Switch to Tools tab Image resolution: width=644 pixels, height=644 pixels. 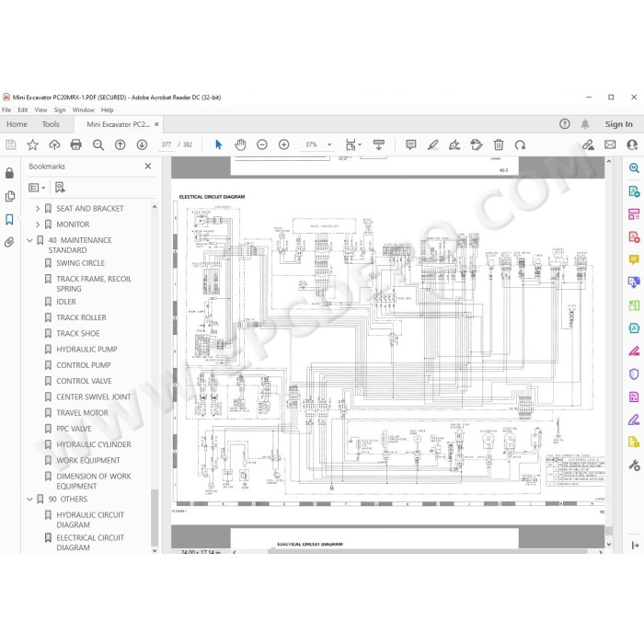coord(51,124)
